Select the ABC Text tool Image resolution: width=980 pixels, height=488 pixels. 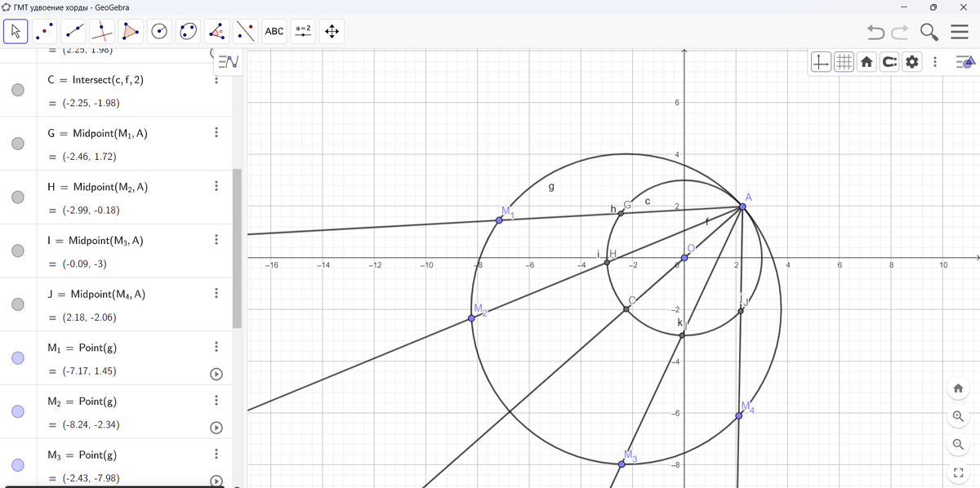274,31
